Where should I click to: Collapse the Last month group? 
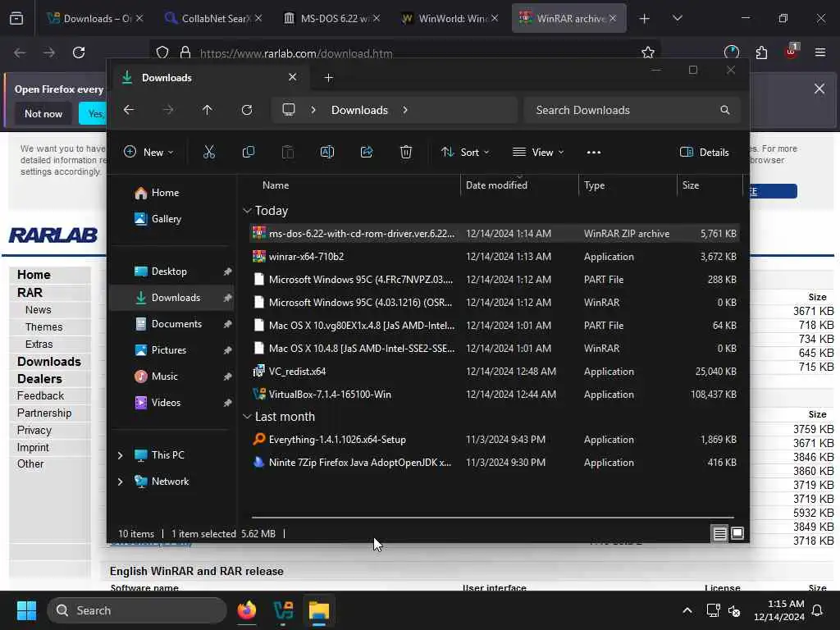[x=247, y=416]
